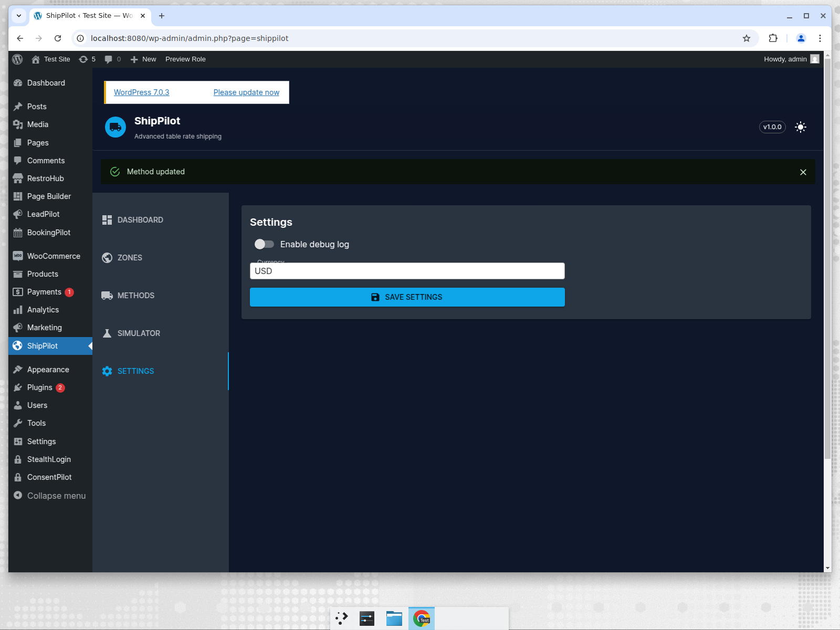Click ShipPilot in the WordPress sidebar
Viewport: 840px width, 630px height.
pos(50,346)
